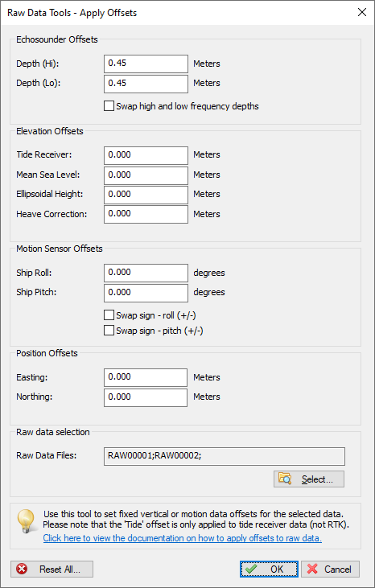Focus the Northing offset field
Viewport: 375px width, 588px height.
coord(146,397)
